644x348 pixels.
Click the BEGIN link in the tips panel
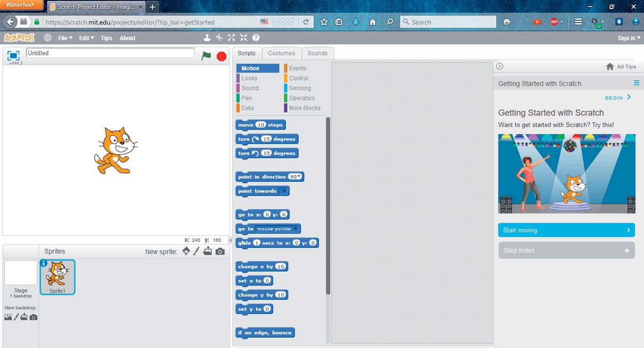click(618, 98)
